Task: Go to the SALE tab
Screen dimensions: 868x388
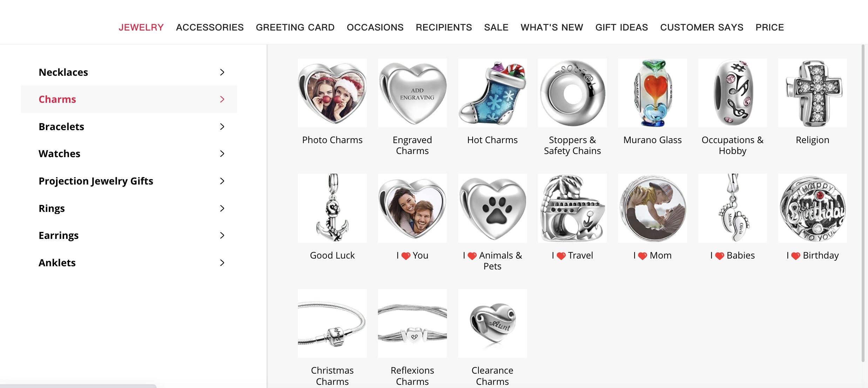Action: pyautogui.click(x=496, y=27)
